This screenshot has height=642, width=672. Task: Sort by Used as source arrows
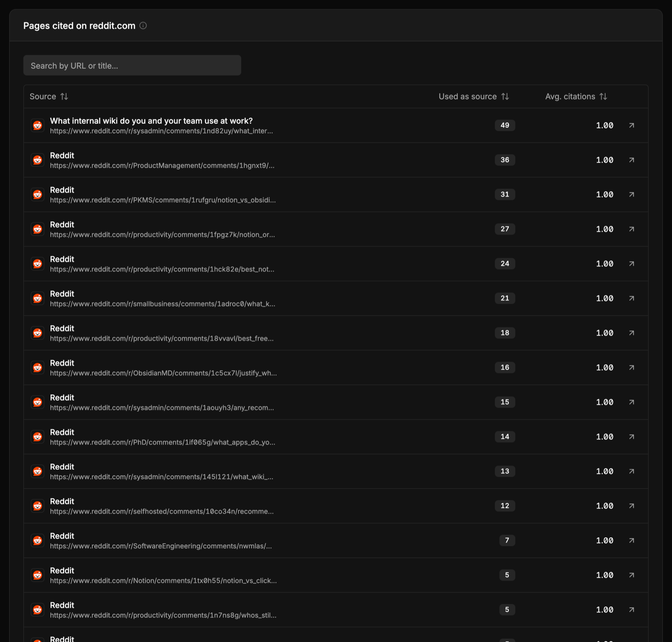click(x=505, y=97)
